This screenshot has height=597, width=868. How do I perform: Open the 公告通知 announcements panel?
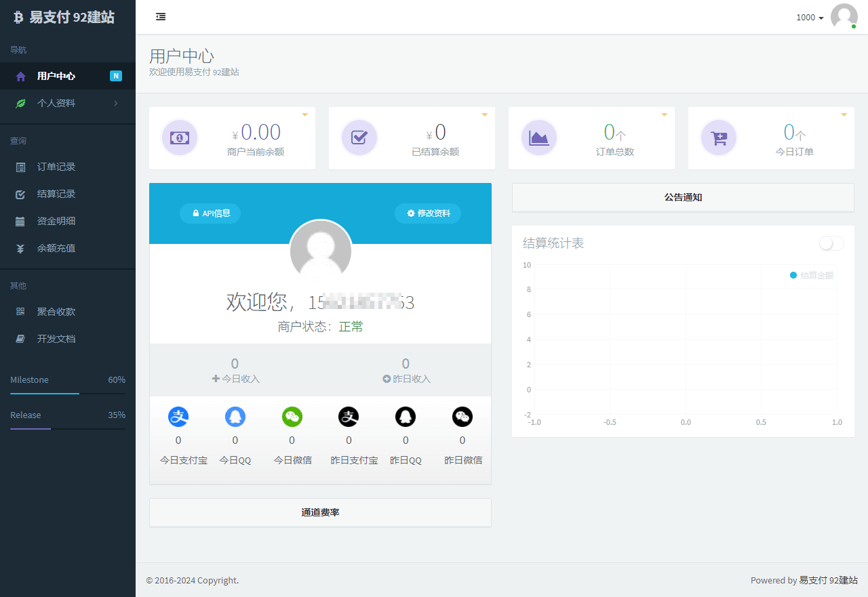click(683, 197)
